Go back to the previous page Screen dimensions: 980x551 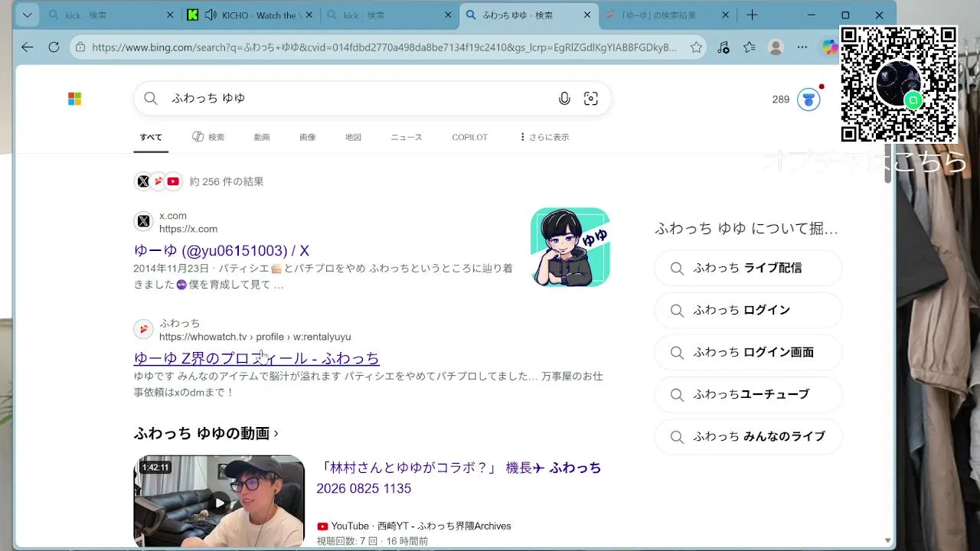pos(28,47)
